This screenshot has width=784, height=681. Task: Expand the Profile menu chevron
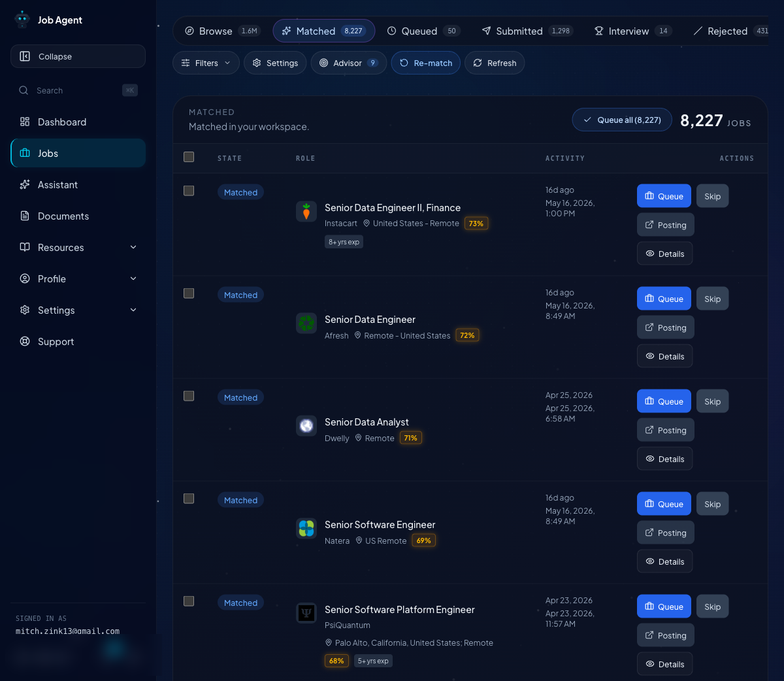click(133, 278)
